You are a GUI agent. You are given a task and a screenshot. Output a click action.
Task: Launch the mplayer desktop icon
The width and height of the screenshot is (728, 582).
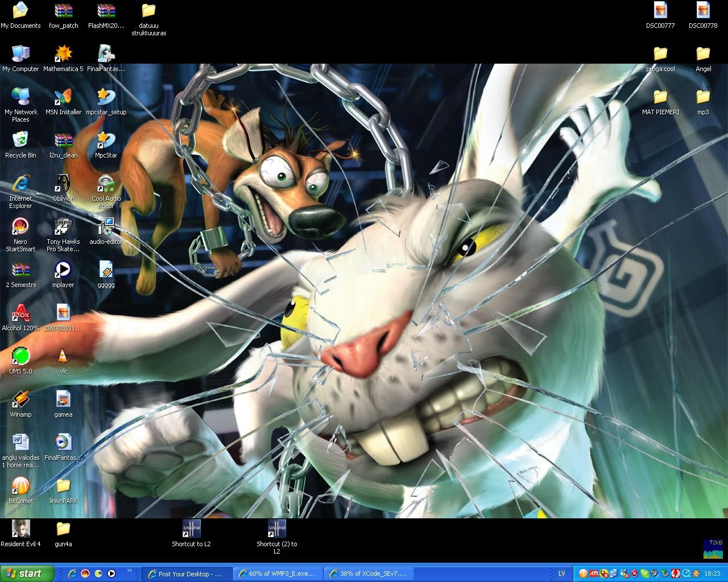coord(63,275)
